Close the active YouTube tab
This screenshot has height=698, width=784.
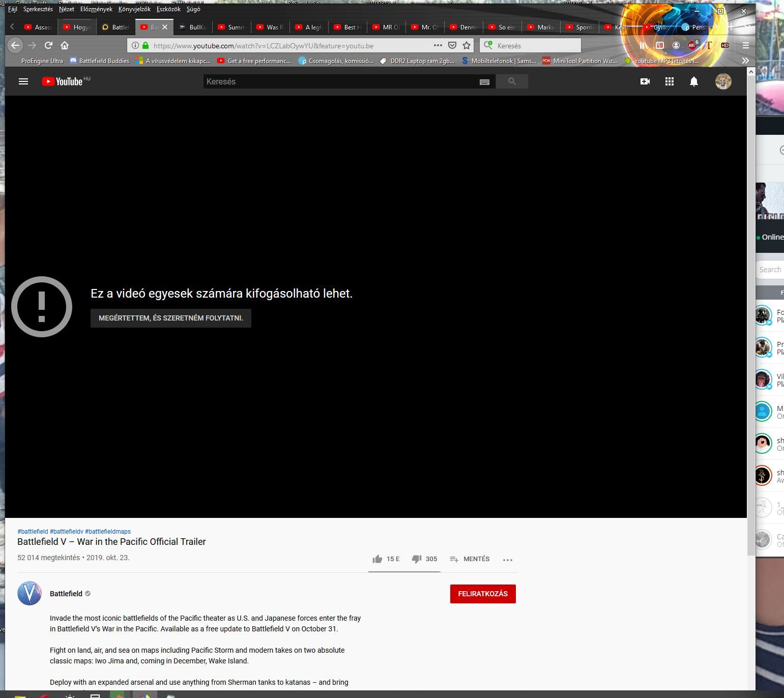click(x=165, y=27)
